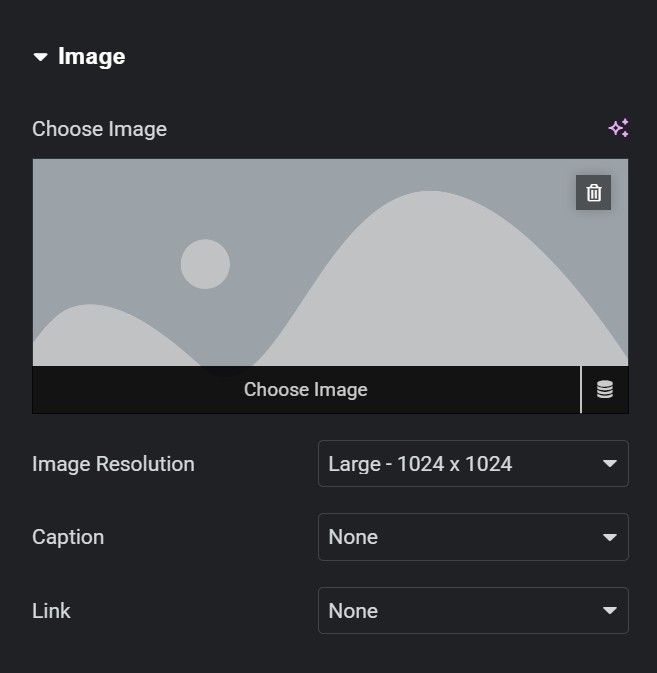Click the Image Resolution label
Viewport: 657px width, 673px height.
click(x=113, y=464)
